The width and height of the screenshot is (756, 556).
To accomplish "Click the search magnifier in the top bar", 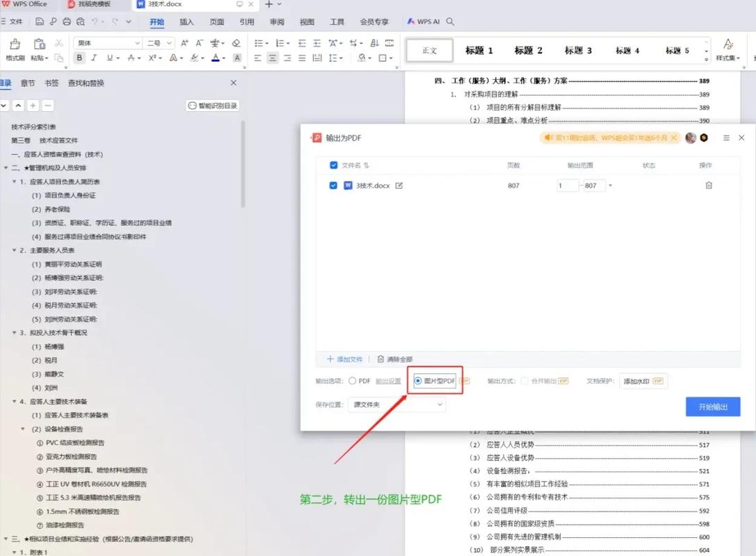I will pos(450,22).
